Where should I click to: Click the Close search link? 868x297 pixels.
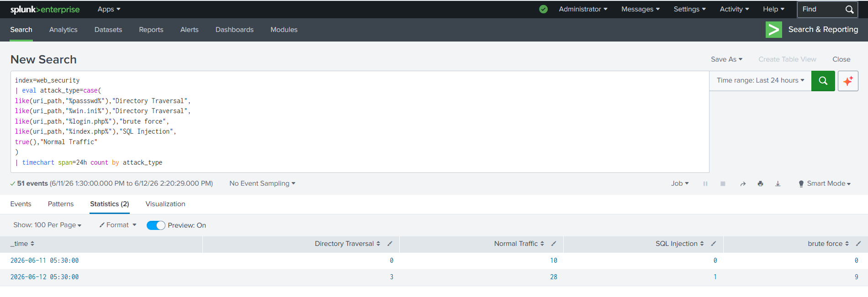tap(841, 59)
